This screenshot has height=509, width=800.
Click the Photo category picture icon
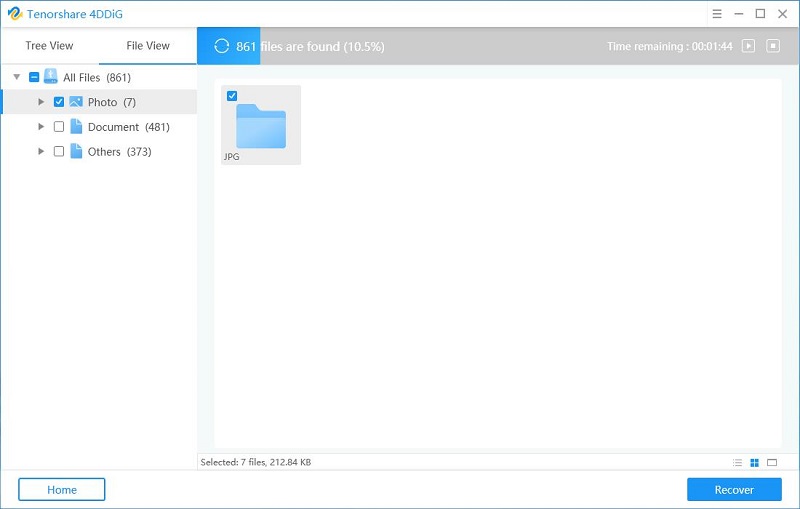(76, 101)
